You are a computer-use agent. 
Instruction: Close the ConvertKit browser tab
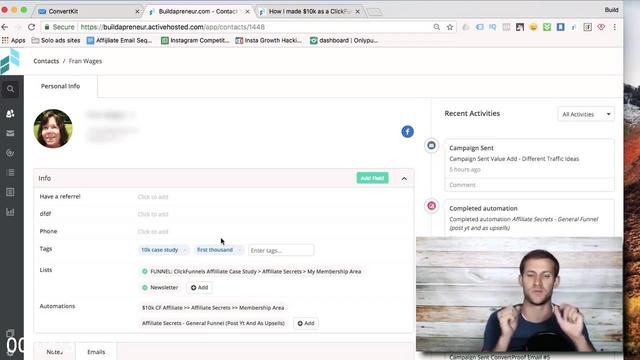(x=137, y=12)
